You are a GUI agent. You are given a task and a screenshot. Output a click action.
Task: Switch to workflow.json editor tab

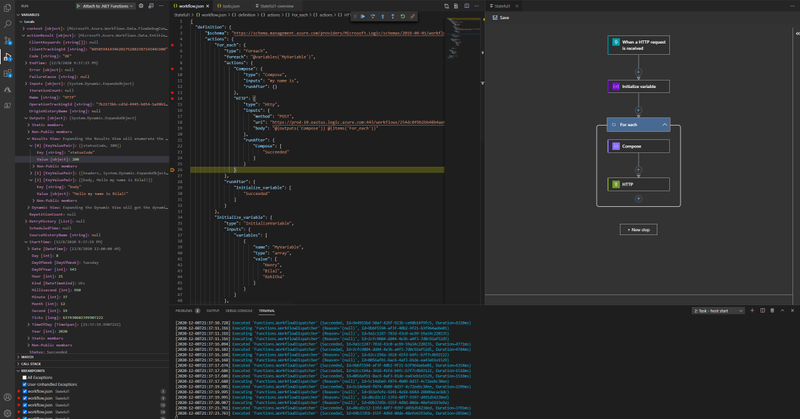(190, 6)
